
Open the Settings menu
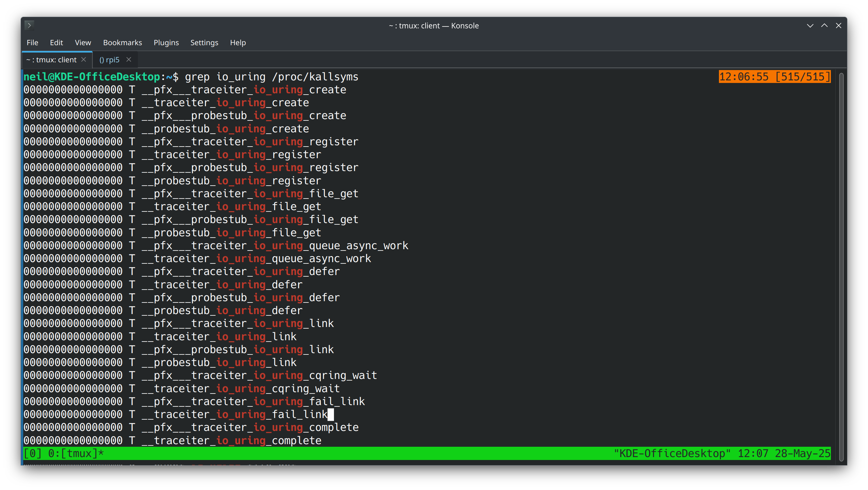pyautogui.click(x=204, y=43)
